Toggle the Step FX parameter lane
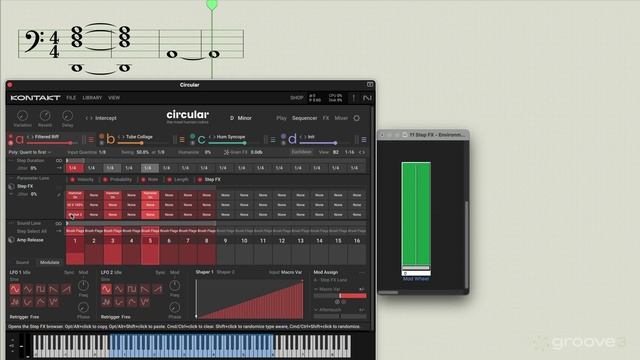The width and height of the screenshot is (640, 360). pos(200,180)
